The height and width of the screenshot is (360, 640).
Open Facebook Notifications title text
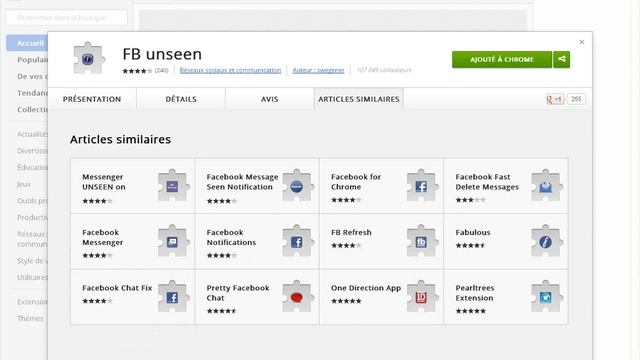point(231,237)
